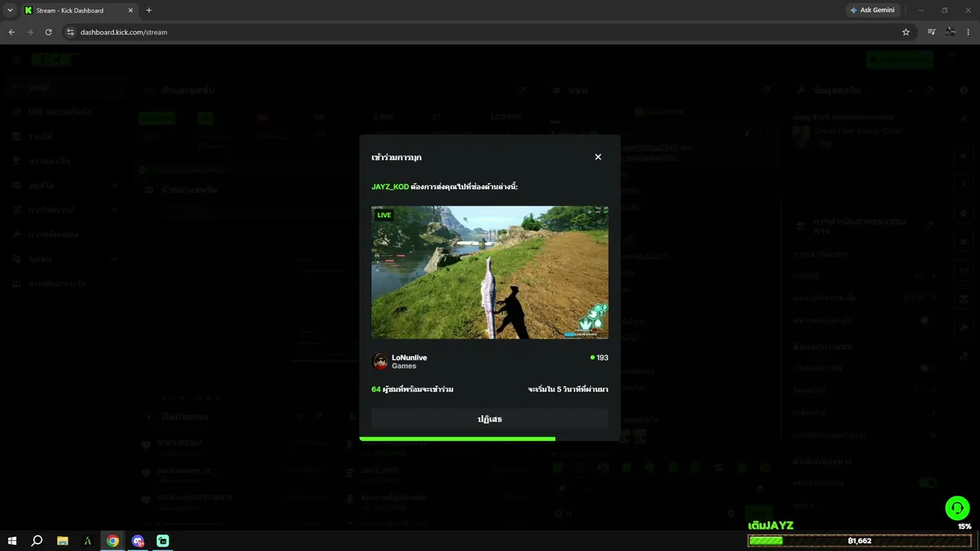Close the raid invitation dialog
This screenshot has width=980, height=551.
click(x=598, y=157)
